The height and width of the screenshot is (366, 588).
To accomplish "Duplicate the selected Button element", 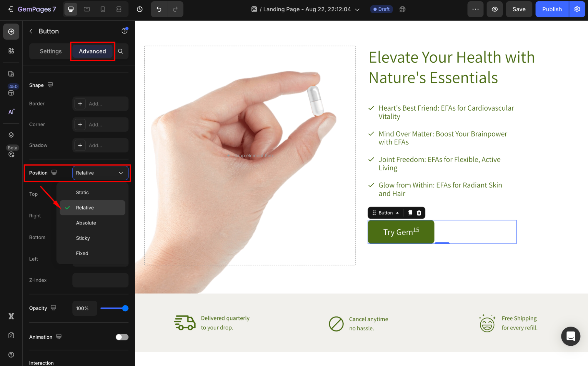I will [x=410, y=213].
